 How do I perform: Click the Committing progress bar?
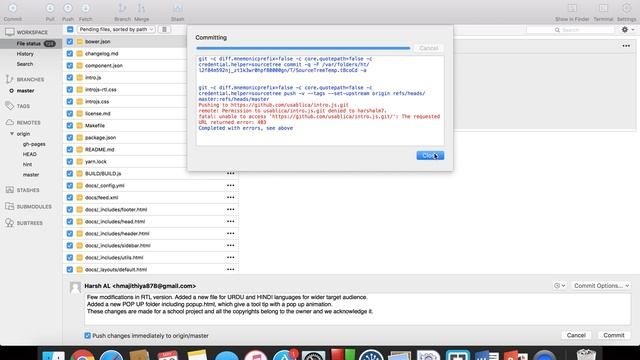[303, 48]
